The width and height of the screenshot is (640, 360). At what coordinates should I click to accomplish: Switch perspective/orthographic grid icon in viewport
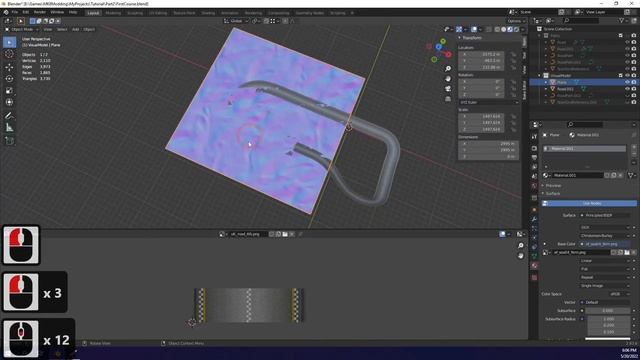tap(448, 99)
